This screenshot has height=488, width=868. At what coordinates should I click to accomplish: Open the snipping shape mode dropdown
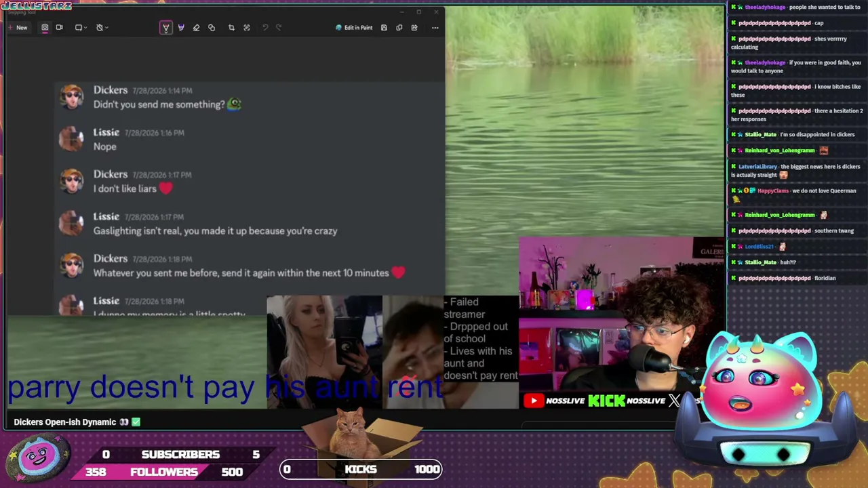coord(81,28)
